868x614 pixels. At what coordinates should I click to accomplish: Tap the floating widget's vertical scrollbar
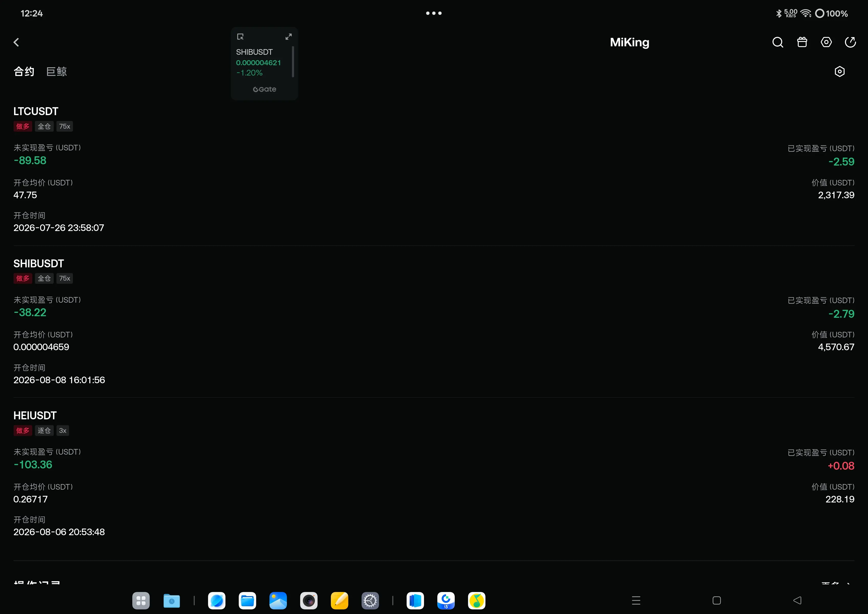pos(293,62)
